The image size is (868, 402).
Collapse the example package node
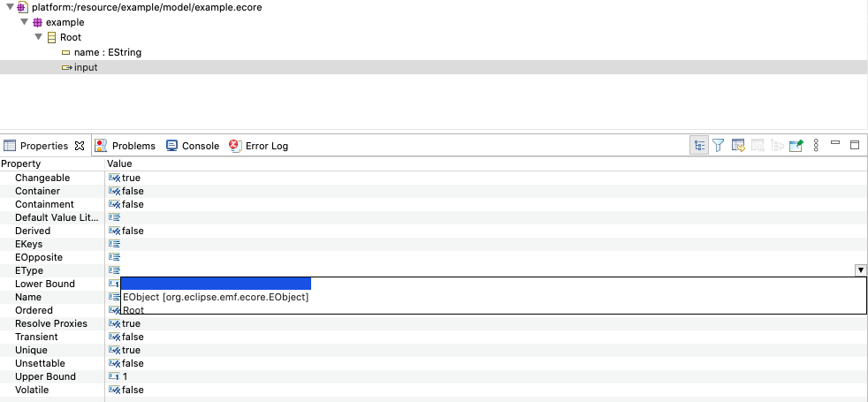pos(25,22)
